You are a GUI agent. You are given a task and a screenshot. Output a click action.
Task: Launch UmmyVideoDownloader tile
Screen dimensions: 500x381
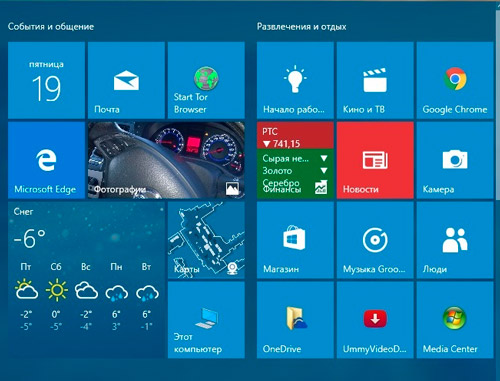[x=375, y=320]
